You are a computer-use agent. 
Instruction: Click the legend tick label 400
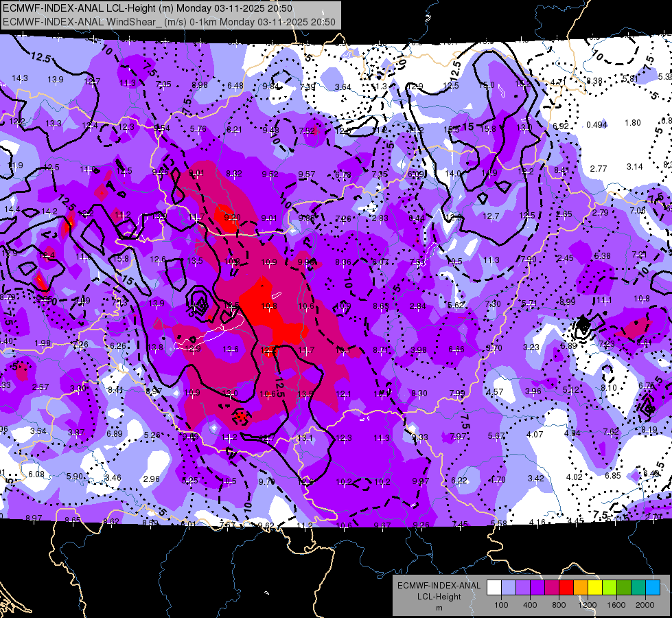point(530,605)
